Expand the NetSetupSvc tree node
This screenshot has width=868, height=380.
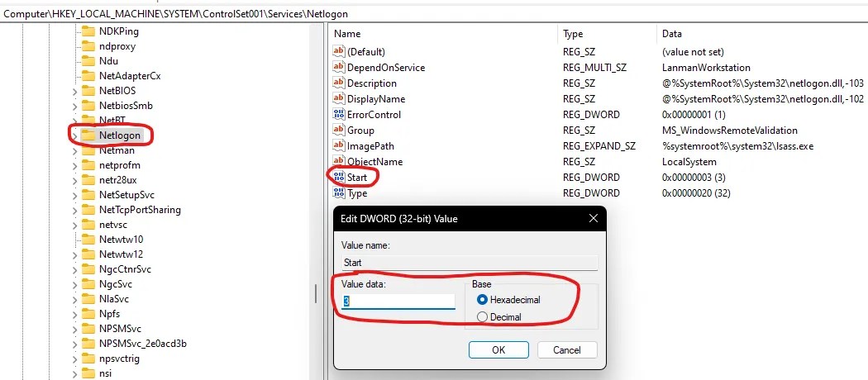click(x=74, y=195)
